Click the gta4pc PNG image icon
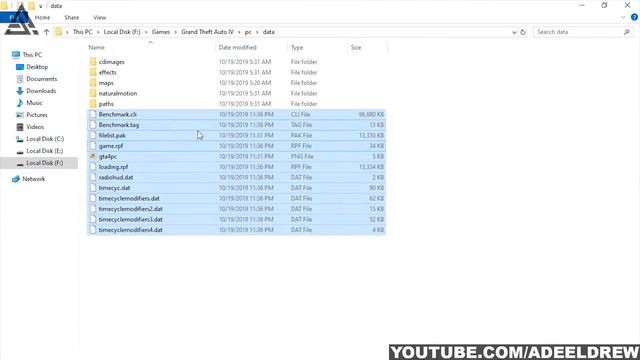 coord(93,156)
